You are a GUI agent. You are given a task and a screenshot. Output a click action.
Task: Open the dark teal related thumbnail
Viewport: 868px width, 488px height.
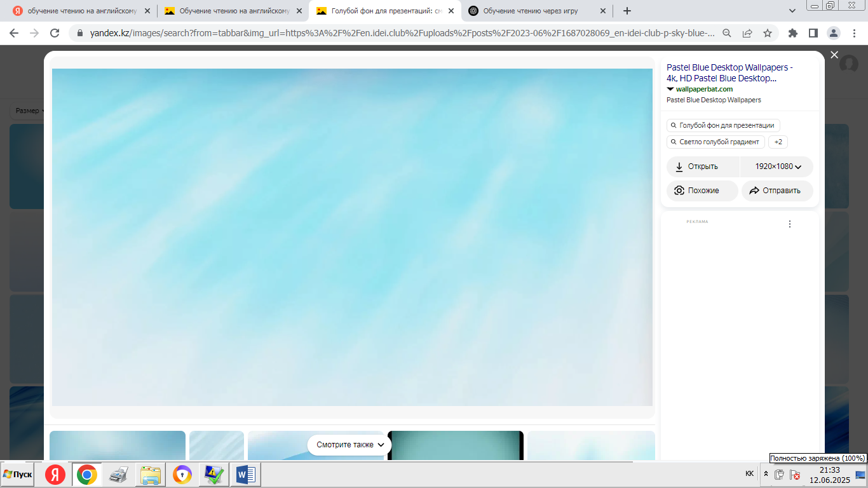(x=456, y=445)
